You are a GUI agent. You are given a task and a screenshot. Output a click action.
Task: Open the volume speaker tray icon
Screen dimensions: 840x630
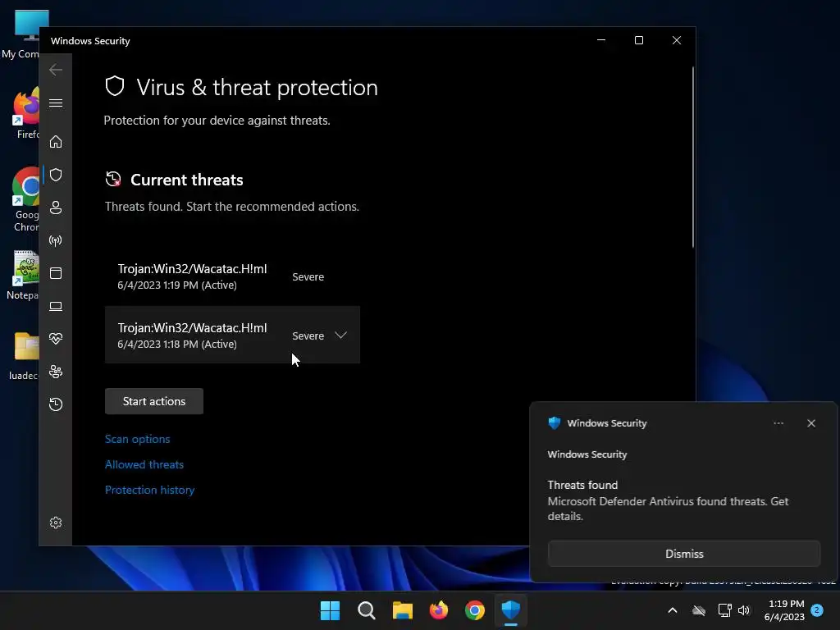[x=744, y=610]
